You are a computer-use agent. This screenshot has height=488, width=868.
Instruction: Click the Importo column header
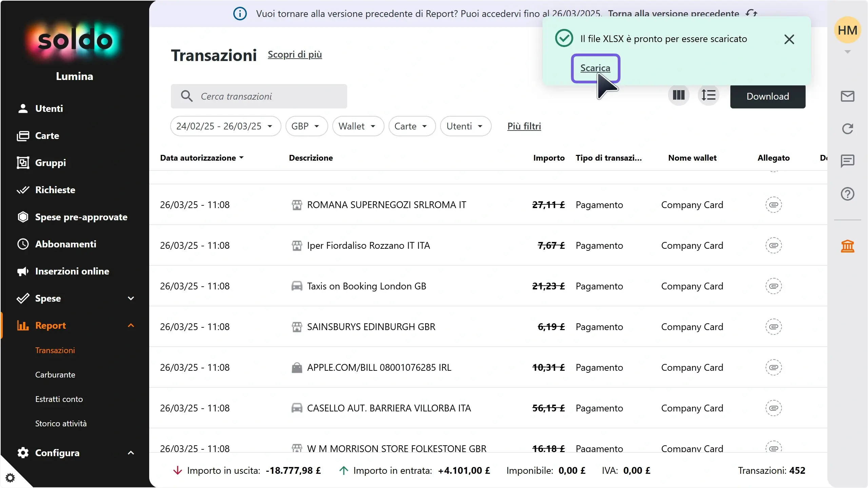549,158
